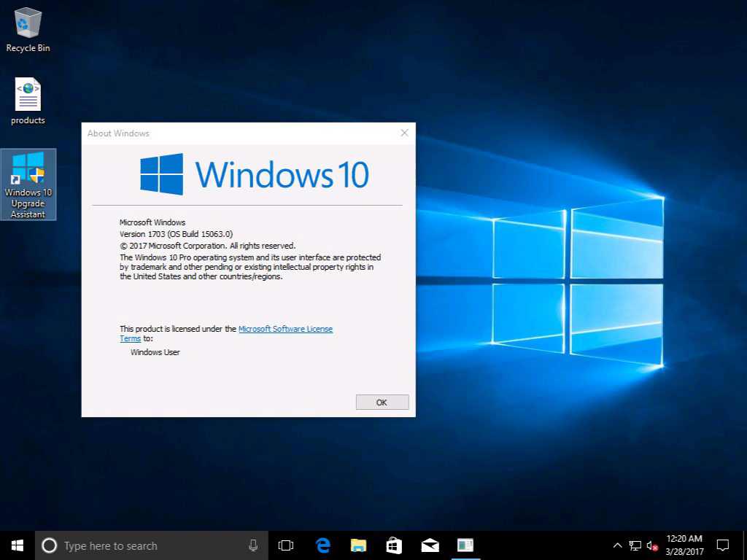
Task: Click OK in the About Windows dialog
Action: point(382,402)
